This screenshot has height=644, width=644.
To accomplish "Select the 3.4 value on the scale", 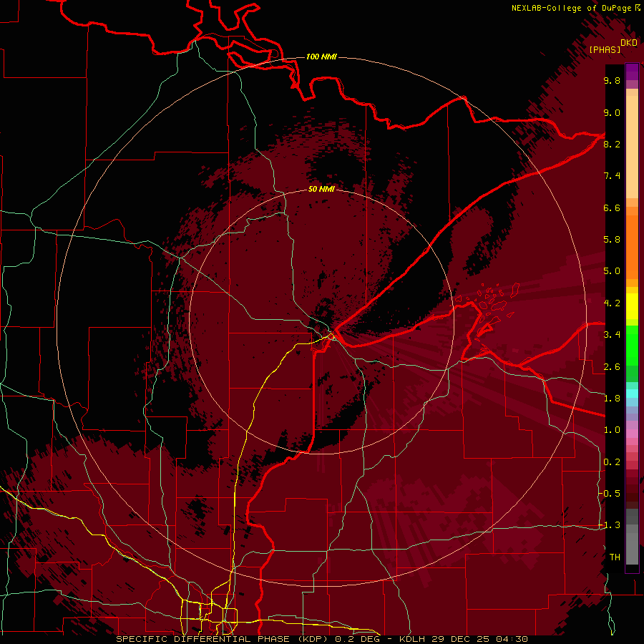I will [x=612, y=335].
